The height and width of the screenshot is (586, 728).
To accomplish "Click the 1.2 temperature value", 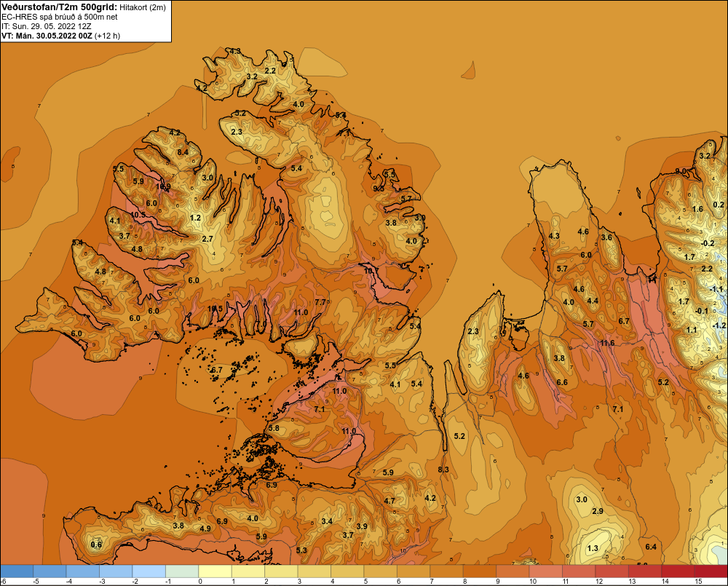I will (x=195, y=218).
